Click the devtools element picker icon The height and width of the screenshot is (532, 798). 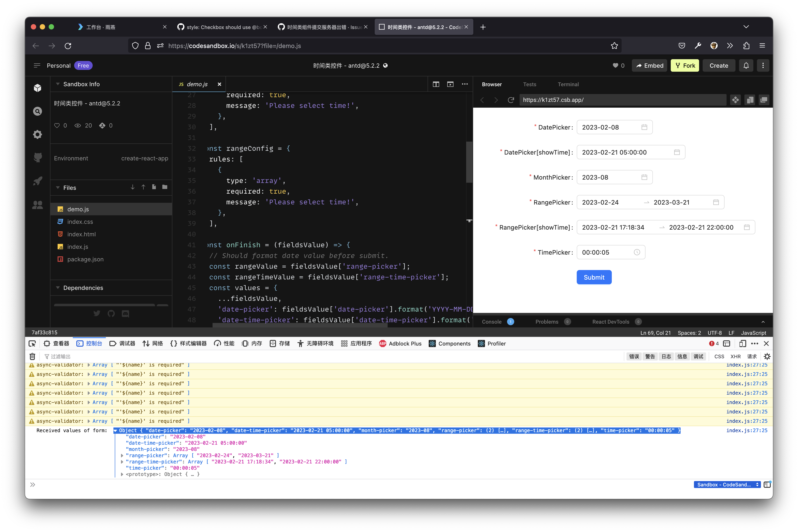32,343
